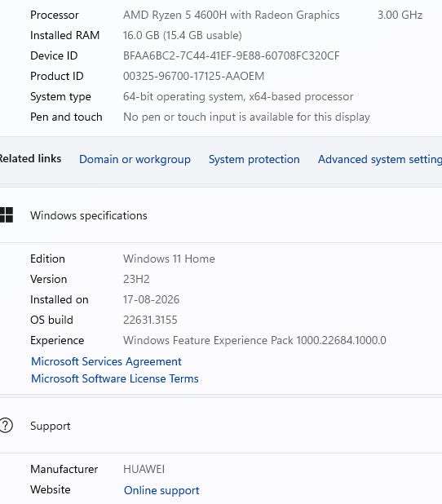Click the question mark Support icon
442x504 pixels.
point(6,425)
